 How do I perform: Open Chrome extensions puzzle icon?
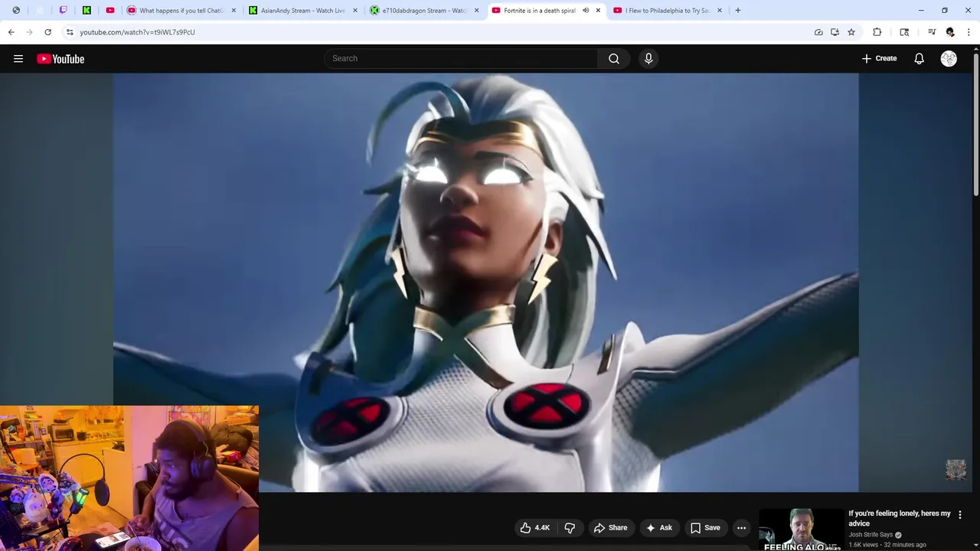pyautogui.click(x=877, y=32)
